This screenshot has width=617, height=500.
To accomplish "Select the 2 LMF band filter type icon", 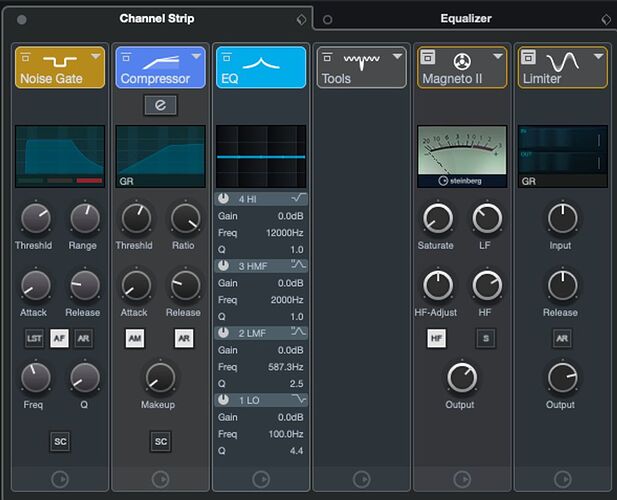I will tap(299, 332).
